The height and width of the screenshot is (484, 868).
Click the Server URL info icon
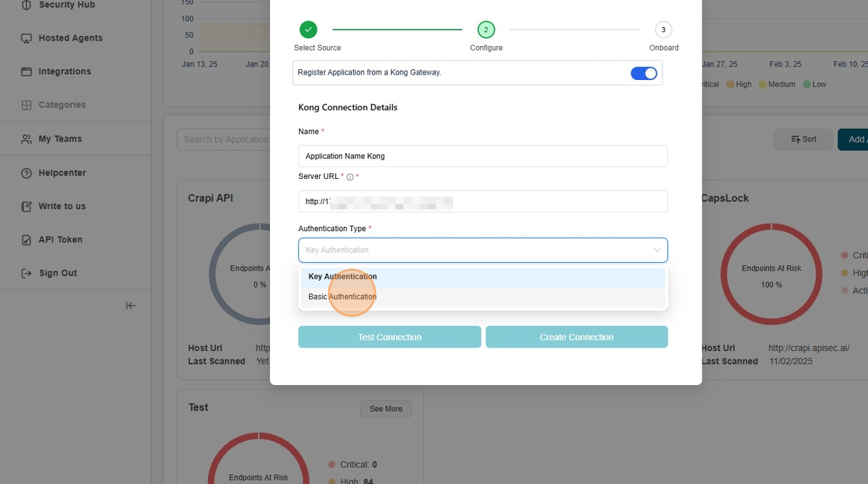pyautogui.click(x=350, y=177)
